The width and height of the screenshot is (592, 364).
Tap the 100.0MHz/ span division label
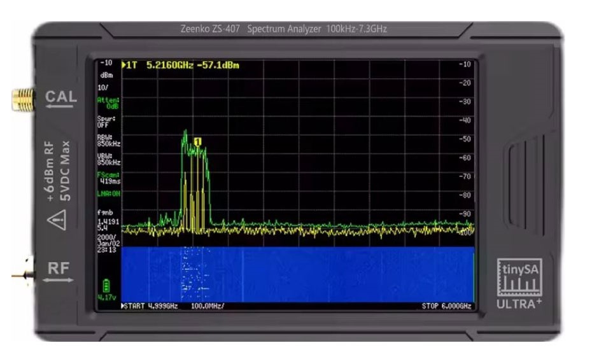pos(208,306)
